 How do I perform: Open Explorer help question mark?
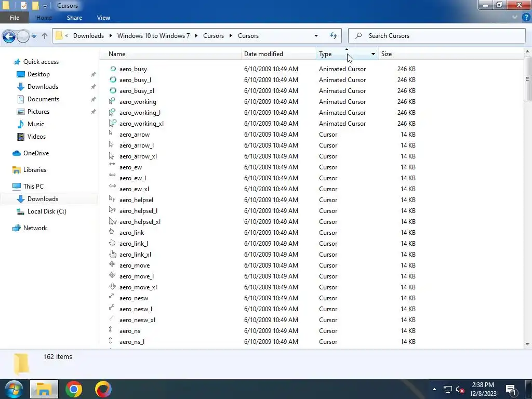[526, 17]
